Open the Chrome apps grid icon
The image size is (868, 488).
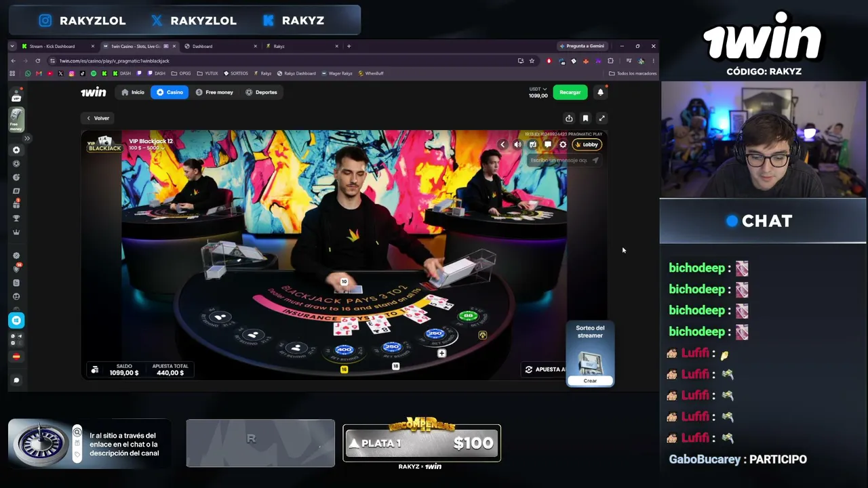(12, 73)
